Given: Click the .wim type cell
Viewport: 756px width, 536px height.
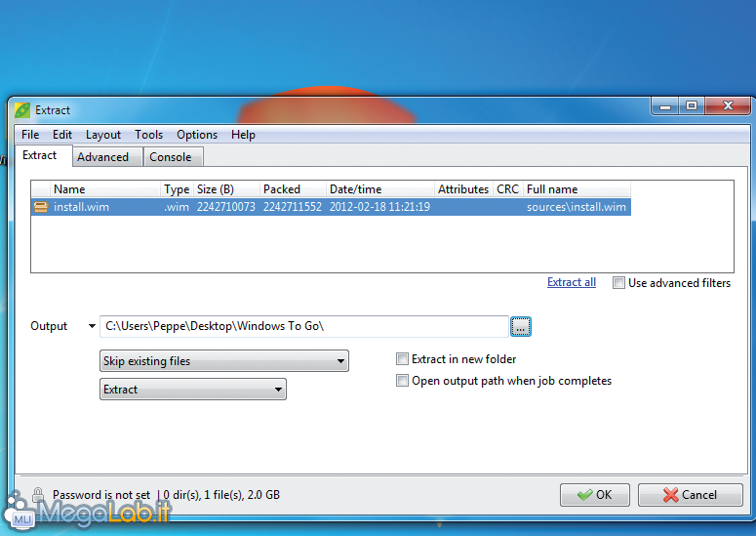Looking at the screenshot, I should coord(177,207).
